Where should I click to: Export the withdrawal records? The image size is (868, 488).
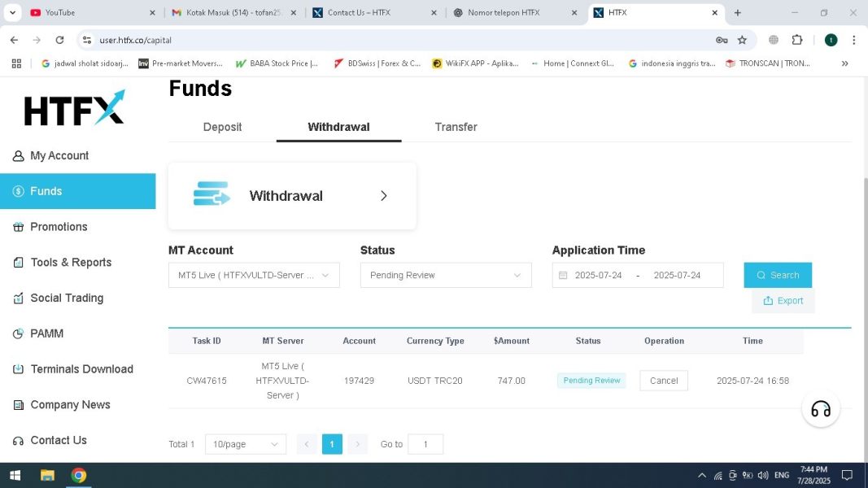(x=783, y=301)
